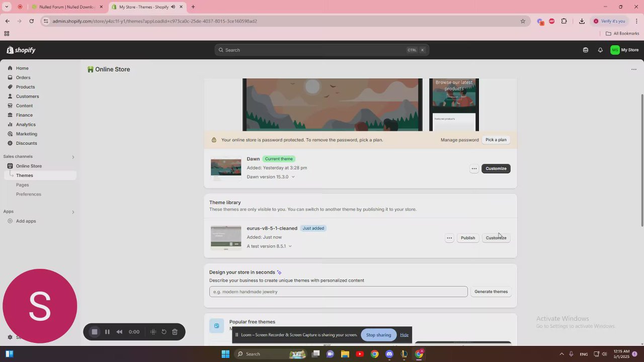Viewport: 644px width, 362px height.
Task: Open File Explorer from the taskbar
Action: [345, 354]
